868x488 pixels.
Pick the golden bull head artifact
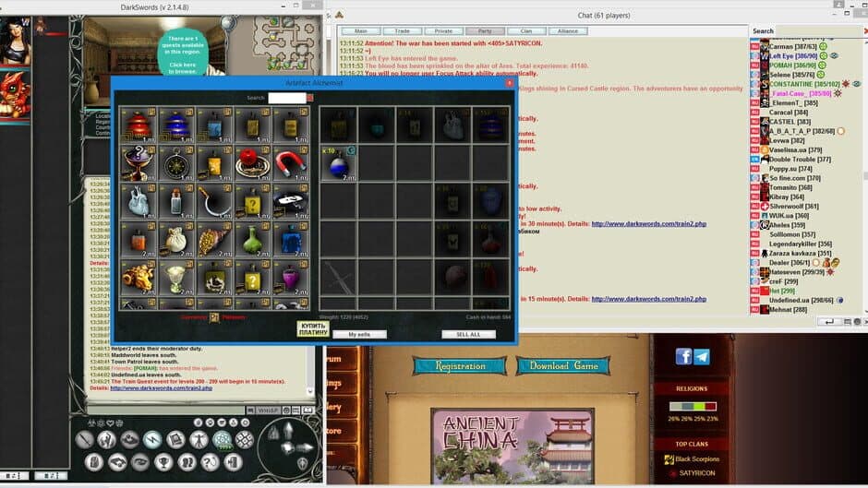tap(138, 278)
